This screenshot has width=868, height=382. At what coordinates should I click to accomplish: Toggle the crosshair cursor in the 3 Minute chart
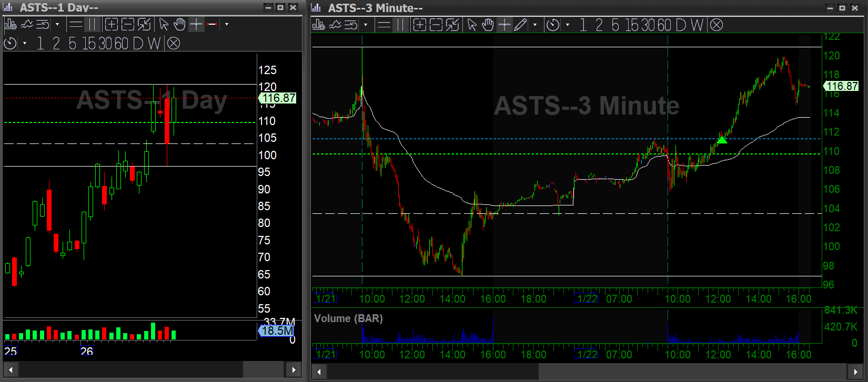coord(504,25)
